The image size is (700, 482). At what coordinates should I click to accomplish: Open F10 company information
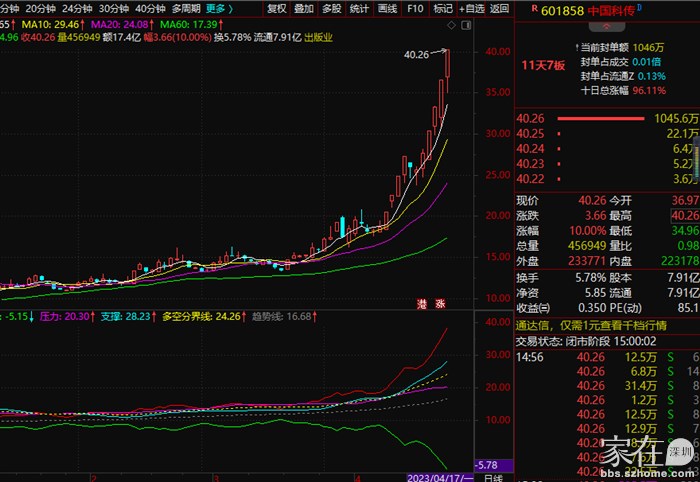[x=415, y=8]
